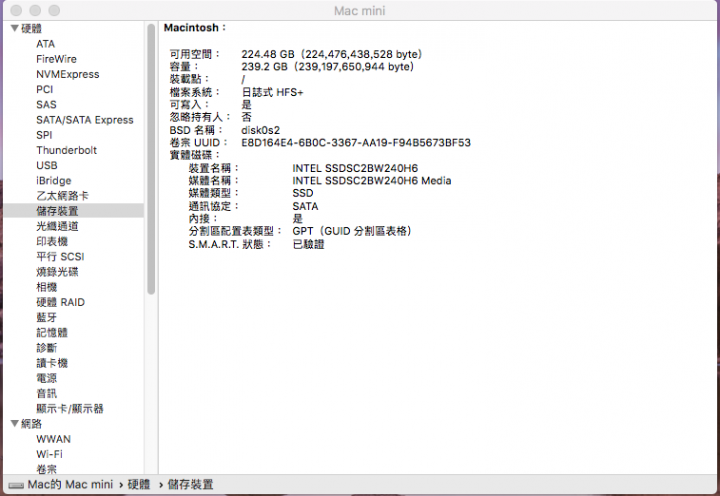Image resolution: width=720 pixels, height=496 pixels.
Task: Select 卷宗 volumes entry
Action: (x=47, y=469)
